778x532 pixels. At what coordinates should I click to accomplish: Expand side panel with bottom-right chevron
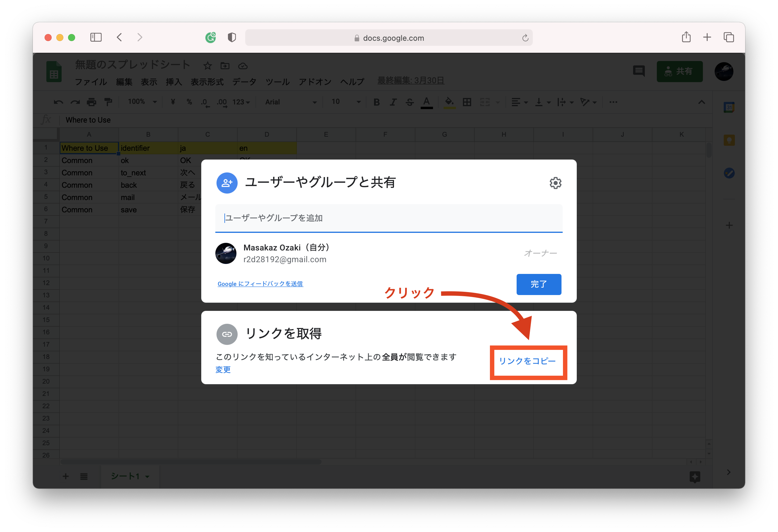(729, 472)
